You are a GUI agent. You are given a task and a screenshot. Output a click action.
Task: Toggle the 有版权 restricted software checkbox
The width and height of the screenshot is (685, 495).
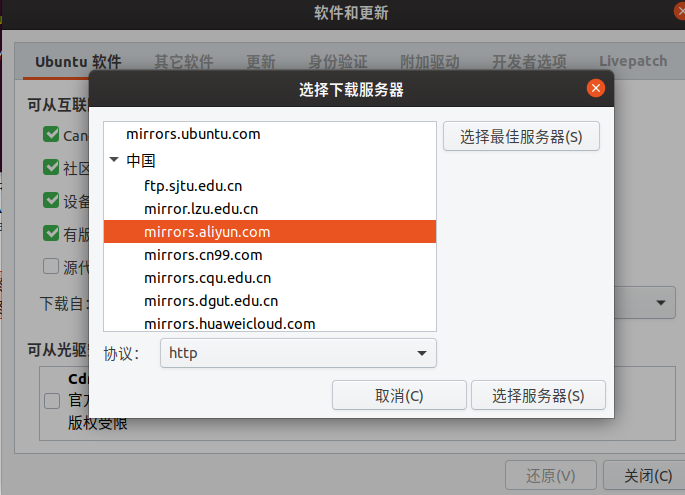coord(51,233)
